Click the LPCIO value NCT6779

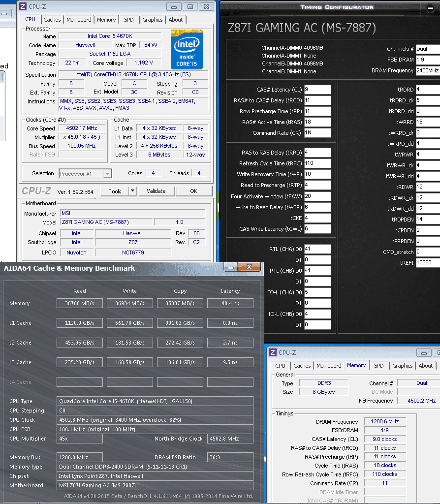(x=133, y=252)
